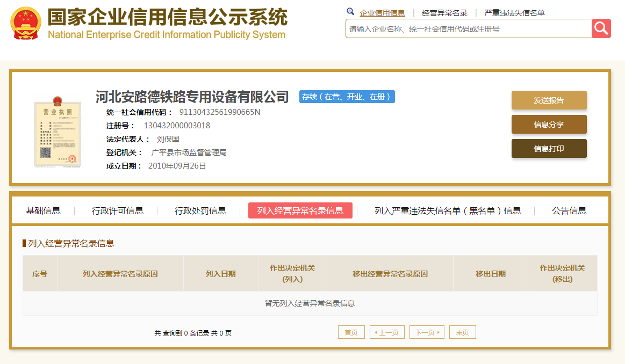625x364 pixels.
Task: Click the 列入经营异常名录原因 column header
Action: click(x=120, y=274)
